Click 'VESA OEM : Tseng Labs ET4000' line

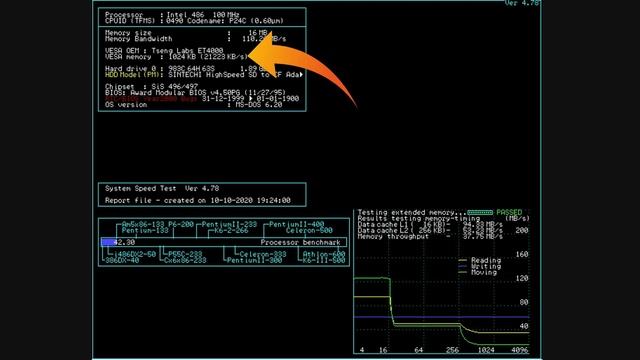click(164, 51)
